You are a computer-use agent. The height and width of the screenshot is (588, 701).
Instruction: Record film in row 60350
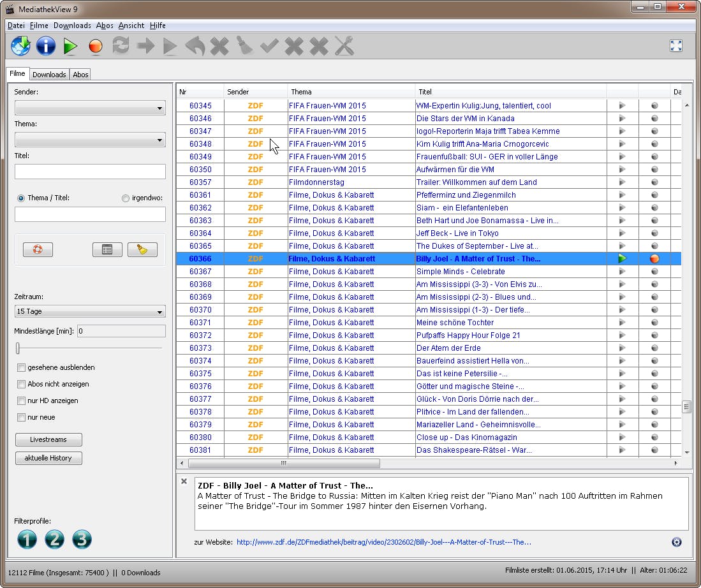(x=654, y=170)
